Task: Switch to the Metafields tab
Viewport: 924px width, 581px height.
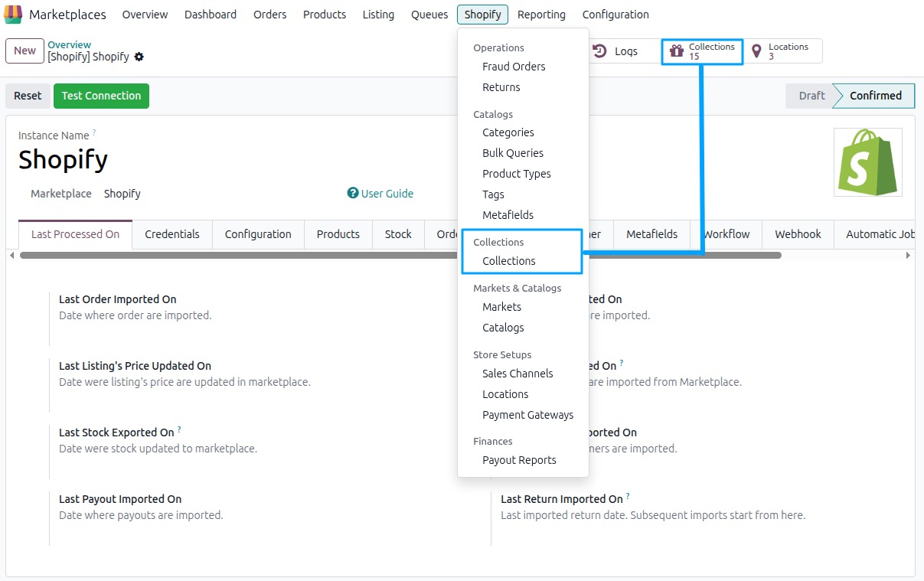Action: 651,234
